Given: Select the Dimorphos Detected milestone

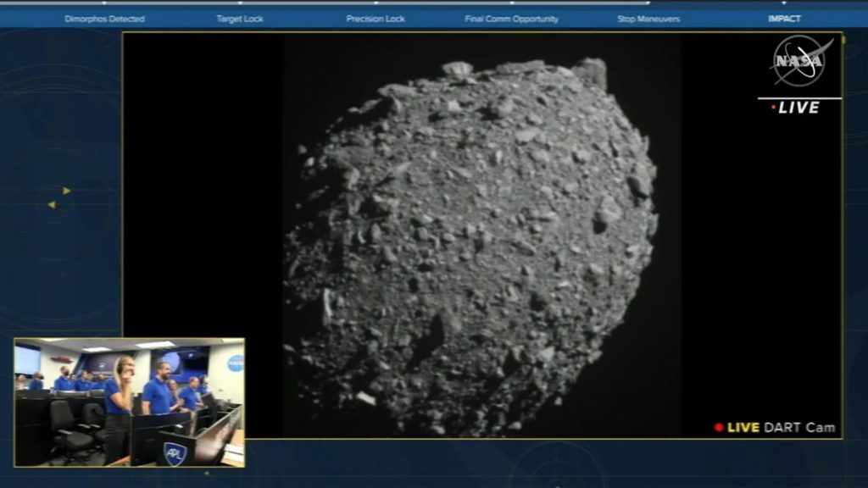Looking at the screenshot, I should tap(104, 19).
